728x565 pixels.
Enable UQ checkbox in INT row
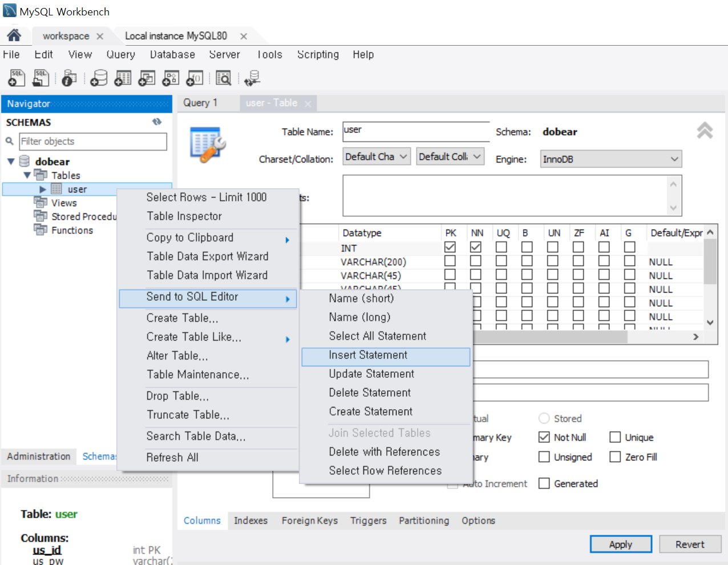click(x=501, y=247)
